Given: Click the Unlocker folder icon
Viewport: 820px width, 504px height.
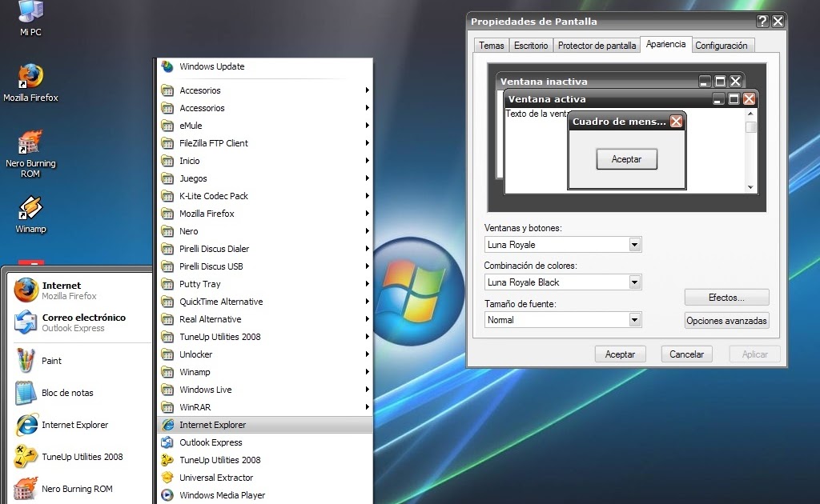Looking at the screenshot, I should point(167,354).
